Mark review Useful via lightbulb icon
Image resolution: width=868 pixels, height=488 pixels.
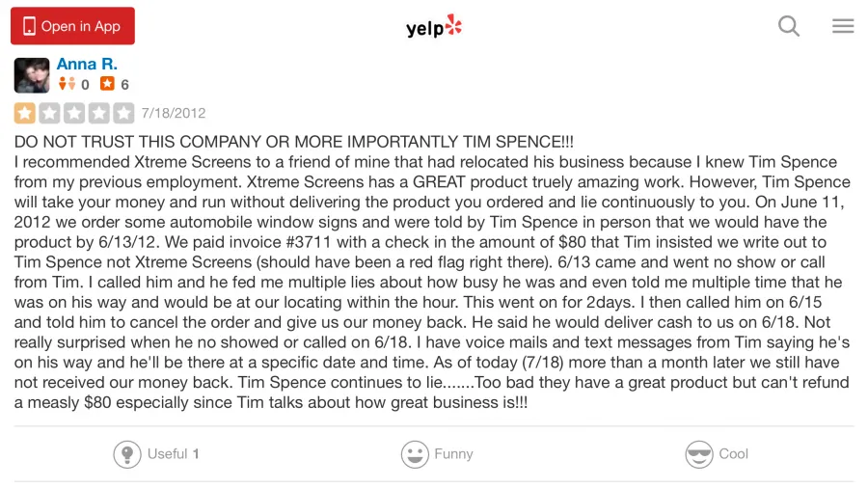(127, 454)
